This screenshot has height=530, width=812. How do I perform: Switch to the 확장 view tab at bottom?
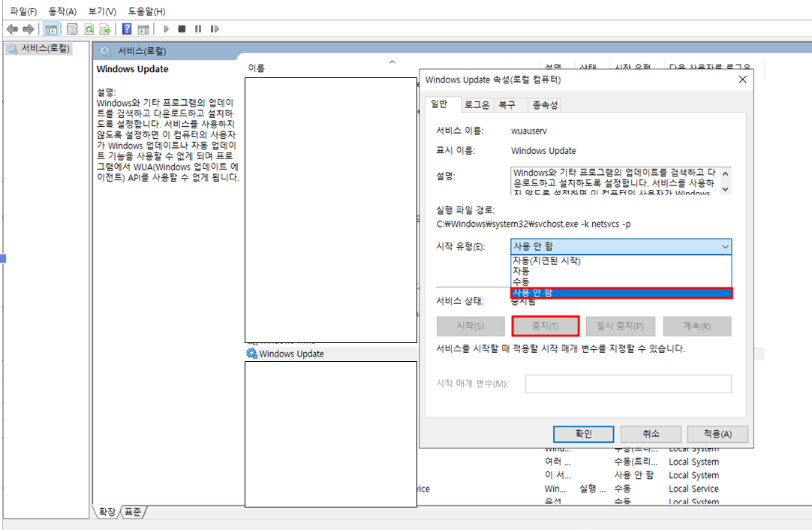[x=107, y=512]
